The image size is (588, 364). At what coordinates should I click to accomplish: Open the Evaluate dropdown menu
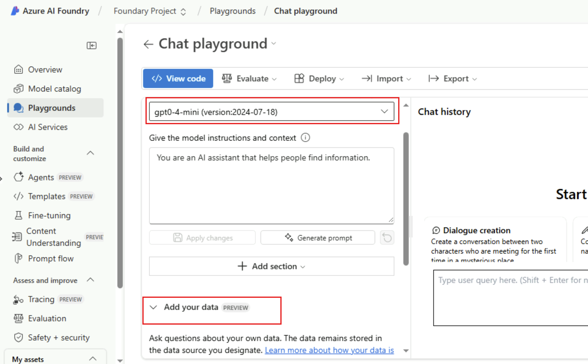[x=249, y=79]
